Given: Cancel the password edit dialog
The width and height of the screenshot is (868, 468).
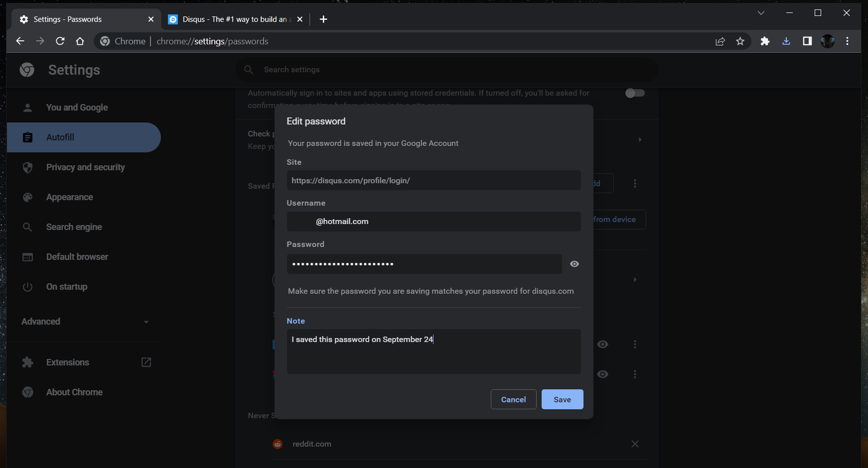Looking at the screenshot, I should pos(513,399).
